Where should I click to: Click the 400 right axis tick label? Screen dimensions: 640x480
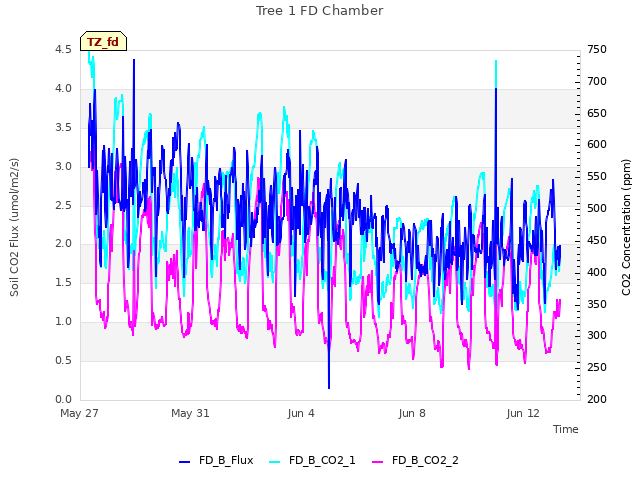[597, 272]
